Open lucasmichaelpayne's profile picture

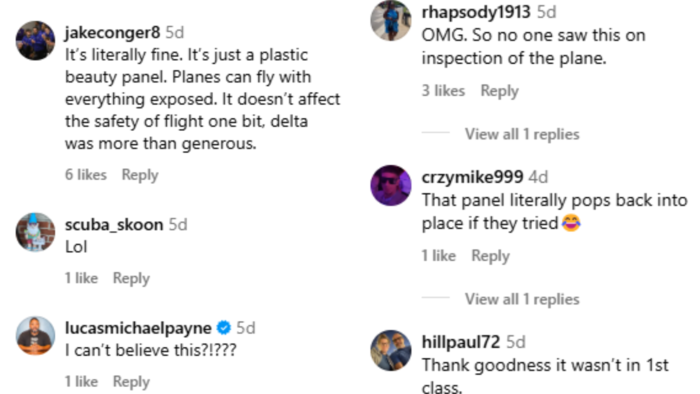point(35,336)
